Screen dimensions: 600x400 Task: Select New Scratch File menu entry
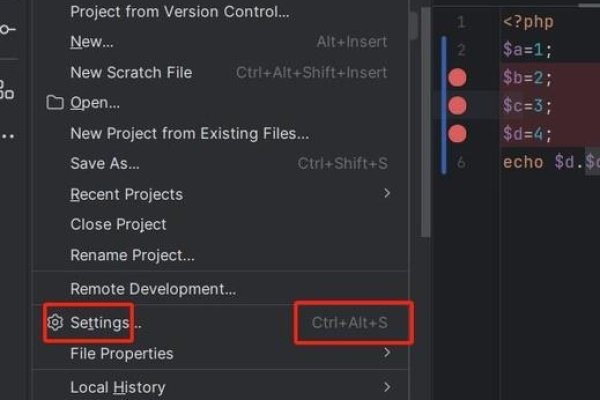[x=131, y=72]
